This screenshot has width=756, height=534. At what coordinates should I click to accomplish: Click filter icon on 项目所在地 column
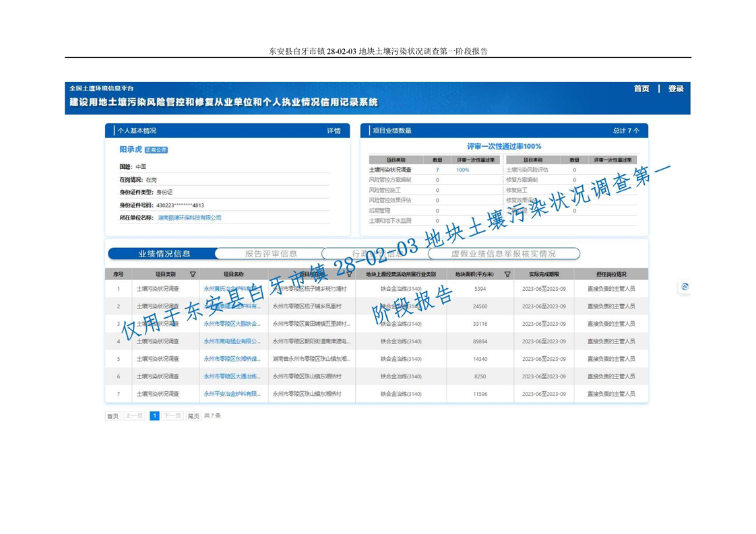tap(349, 274)
